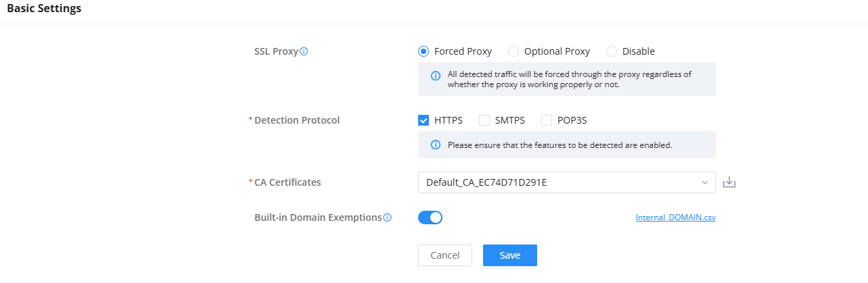Toggle off Built-in Domain Exemptions switch
Screen dimensions: 868x283
click(x=430, y=217)
